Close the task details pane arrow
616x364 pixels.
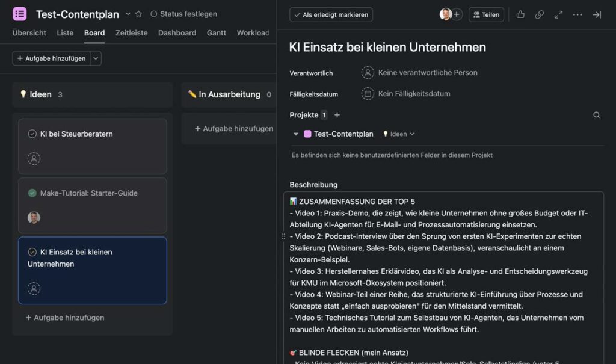[x=597, y=14]
